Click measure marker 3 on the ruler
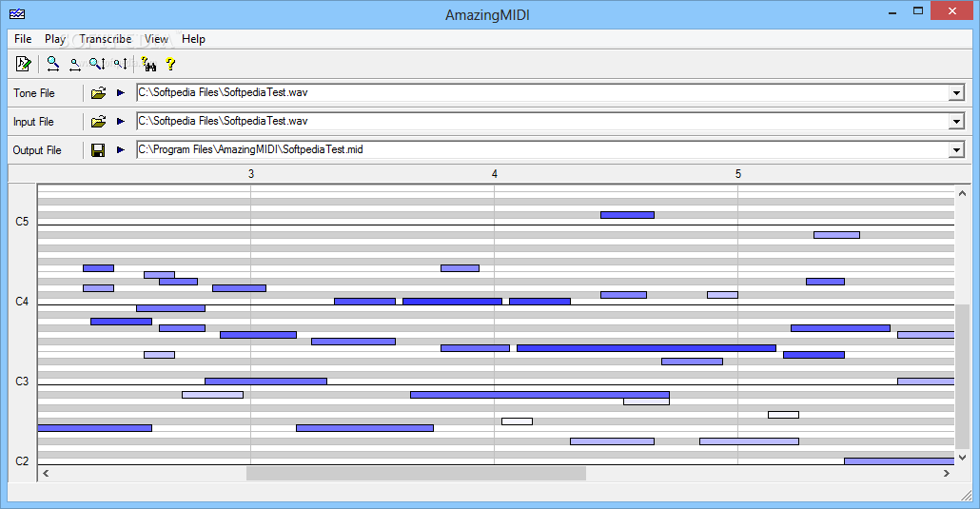The height and width of the screenshot is (509, 980). coord(251,174)
